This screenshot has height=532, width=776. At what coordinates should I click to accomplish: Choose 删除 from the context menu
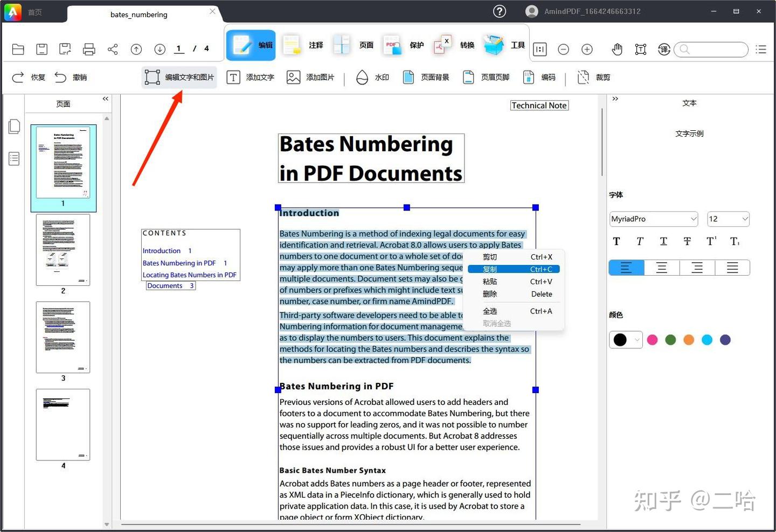click(x=516, y=294)
